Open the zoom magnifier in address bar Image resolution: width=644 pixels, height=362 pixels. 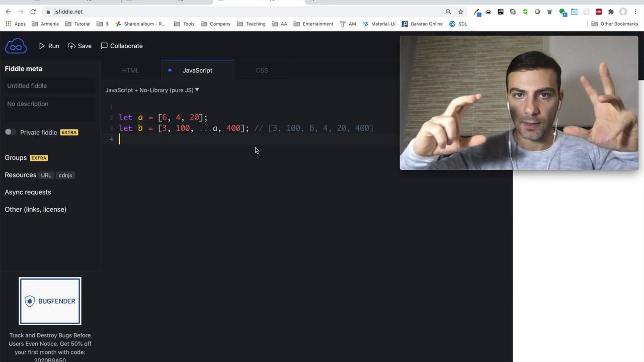(x=448, y=12)
